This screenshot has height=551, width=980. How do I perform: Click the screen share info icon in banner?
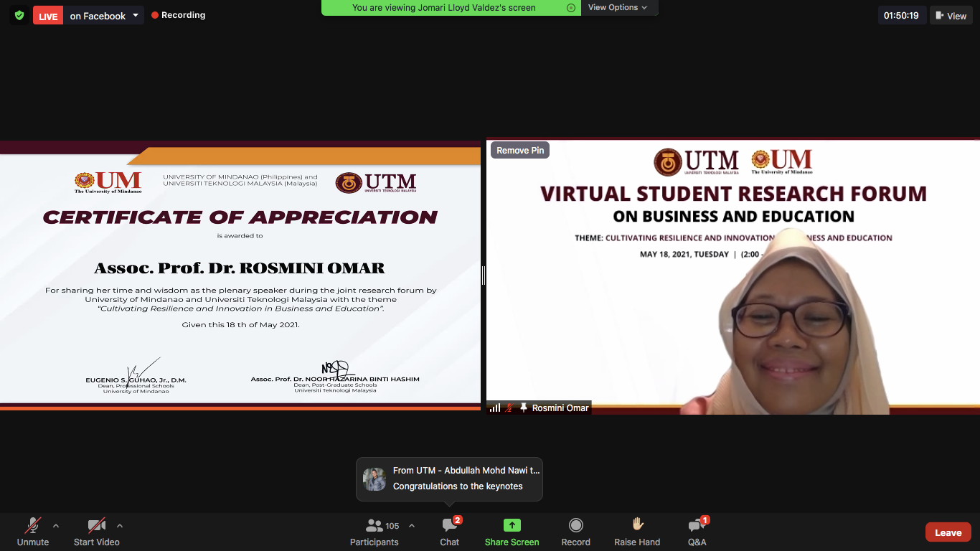pos(571,8)
